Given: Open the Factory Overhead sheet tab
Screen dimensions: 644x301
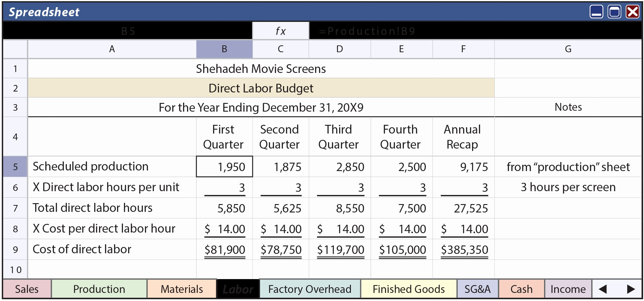Looking at the screenshot, I should (x=310, y=289).
